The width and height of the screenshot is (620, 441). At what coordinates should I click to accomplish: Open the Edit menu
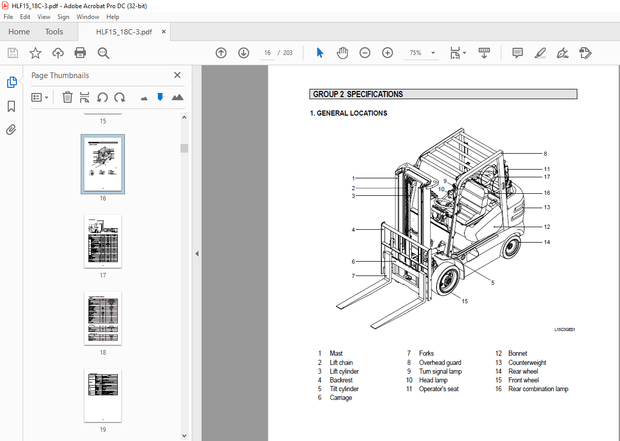tap(25, 17)
